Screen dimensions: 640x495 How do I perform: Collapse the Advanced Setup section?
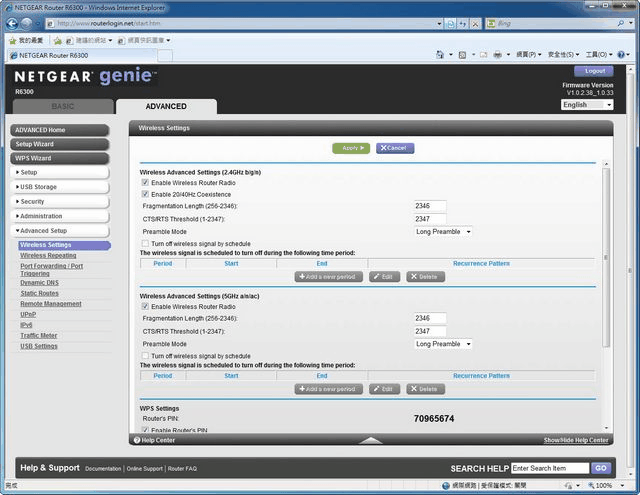tap(60, 231)
